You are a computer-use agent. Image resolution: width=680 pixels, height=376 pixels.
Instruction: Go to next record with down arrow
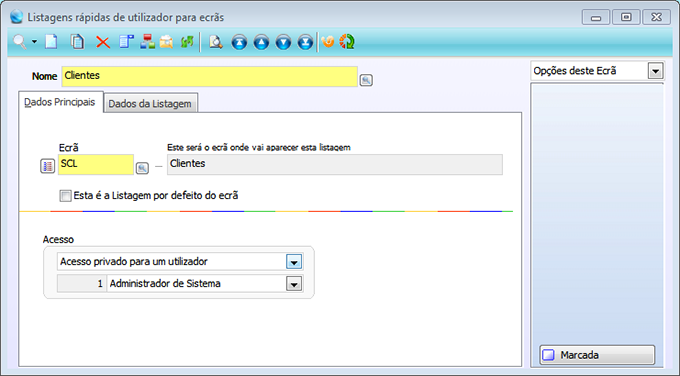click(283, 43)
